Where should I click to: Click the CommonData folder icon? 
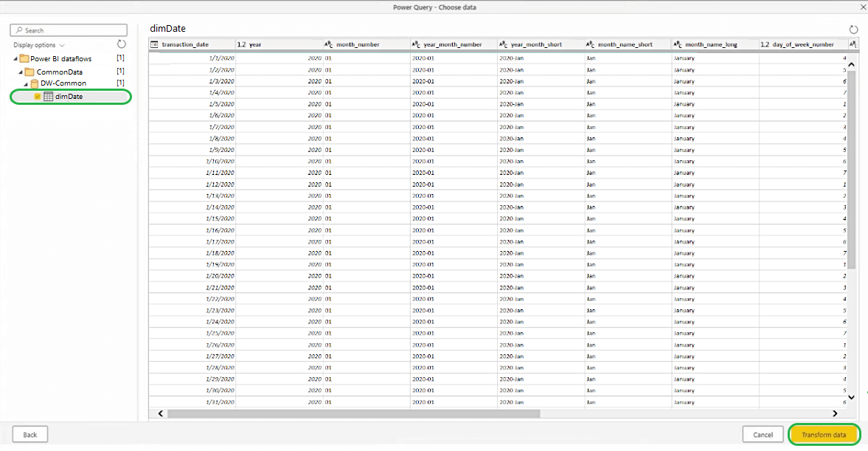click(x=29, y=72)
